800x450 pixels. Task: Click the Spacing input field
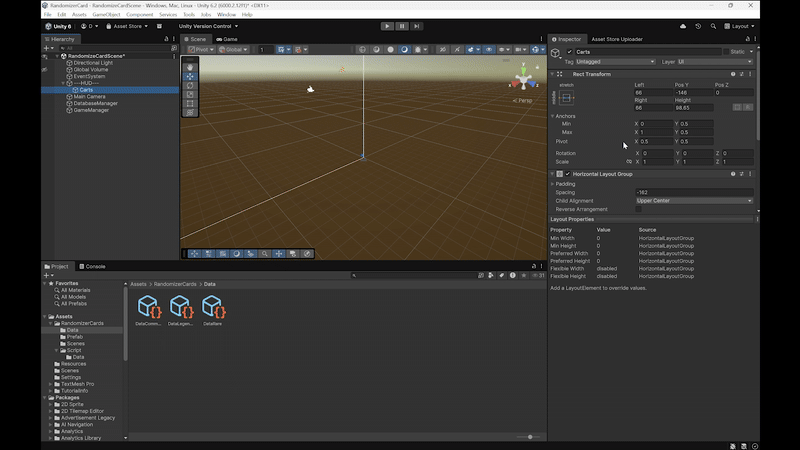[693, 192]
